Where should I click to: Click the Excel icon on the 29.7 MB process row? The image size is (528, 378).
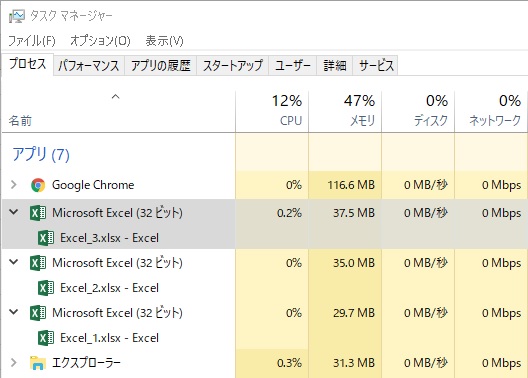(x=38, y=313)
